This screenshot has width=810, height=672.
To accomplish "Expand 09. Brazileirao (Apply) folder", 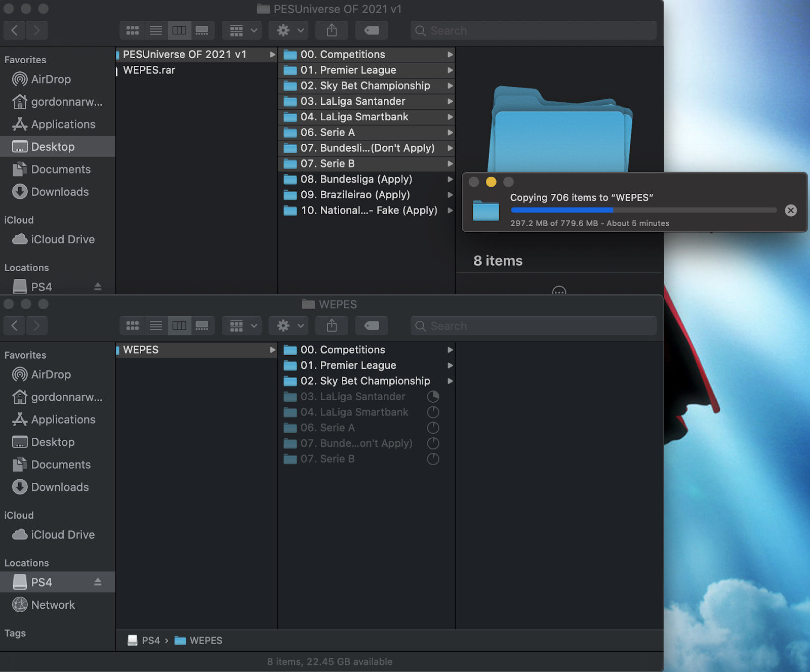I will [x=450, y=195].
